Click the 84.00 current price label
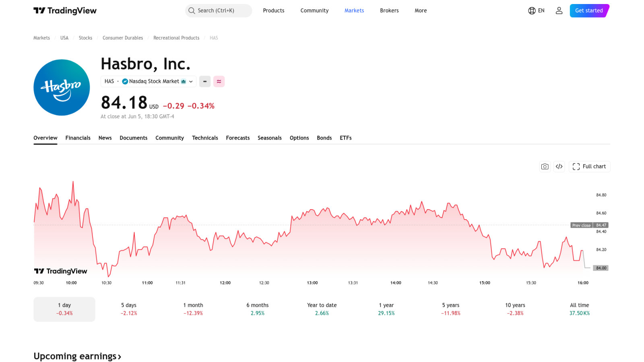Screen dimensions: 644x362 pyautogui.click(x=601, y=268)
